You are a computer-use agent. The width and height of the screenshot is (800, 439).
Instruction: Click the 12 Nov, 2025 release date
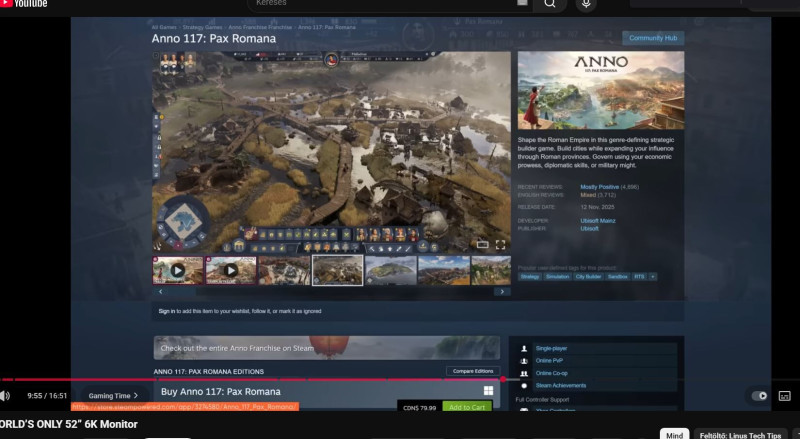[x=597, y=207]
